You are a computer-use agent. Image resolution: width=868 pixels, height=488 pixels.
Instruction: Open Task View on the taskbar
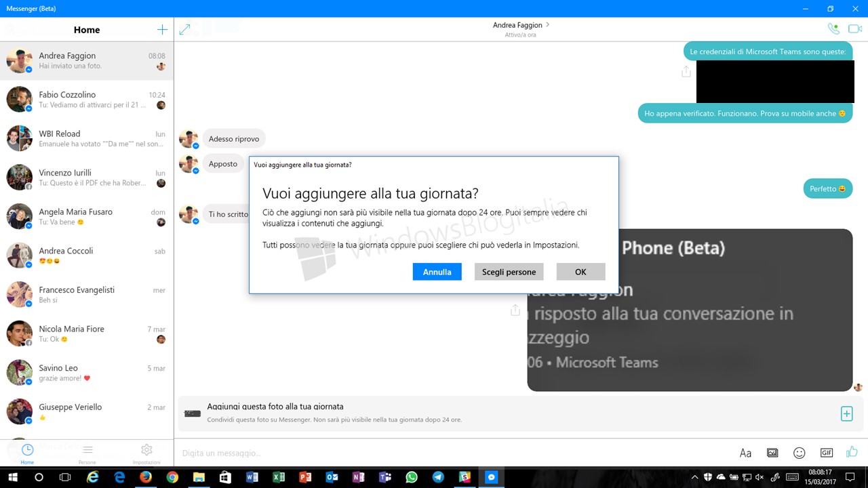(65, 477)
